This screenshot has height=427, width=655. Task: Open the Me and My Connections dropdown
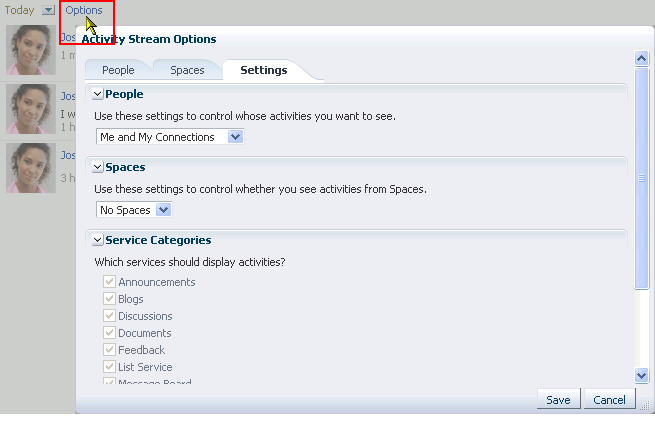(170, 137)
